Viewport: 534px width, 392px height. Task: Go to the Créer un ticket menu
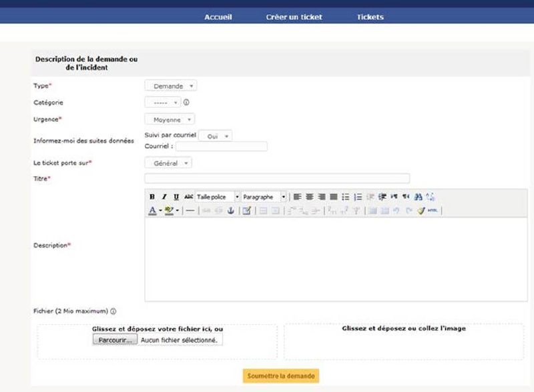pyautogui.click(x=294, y=17)
